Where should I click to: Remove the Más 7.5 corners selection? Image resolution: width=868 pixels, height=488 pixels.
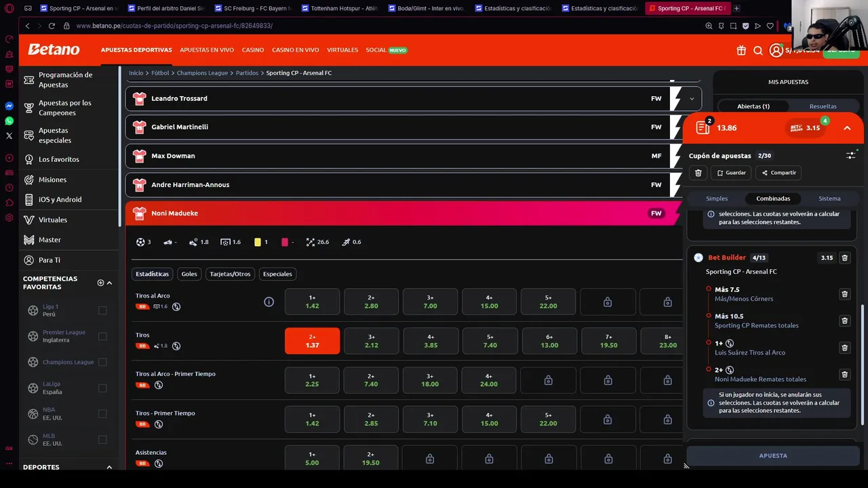[844, 294]
